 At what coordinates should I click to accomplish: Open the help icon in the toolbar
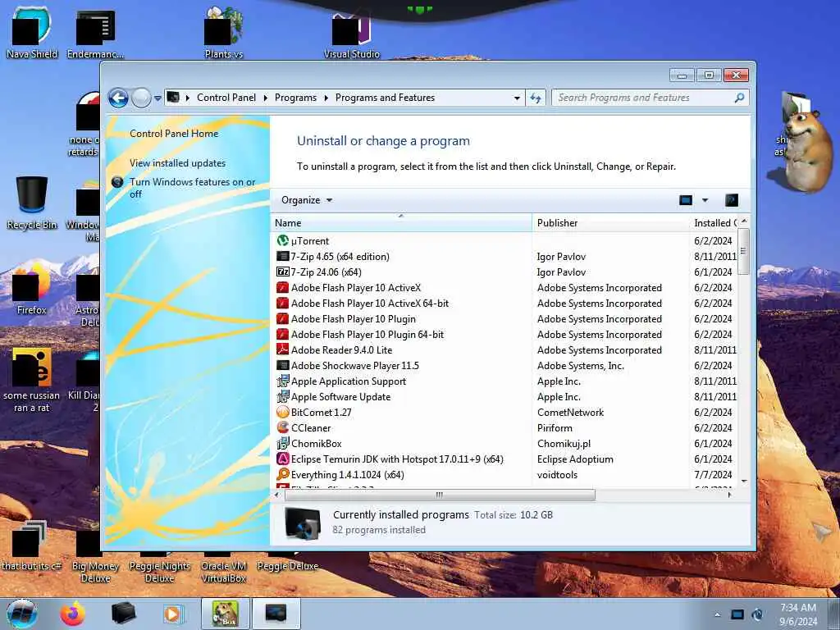coord(731,200)
